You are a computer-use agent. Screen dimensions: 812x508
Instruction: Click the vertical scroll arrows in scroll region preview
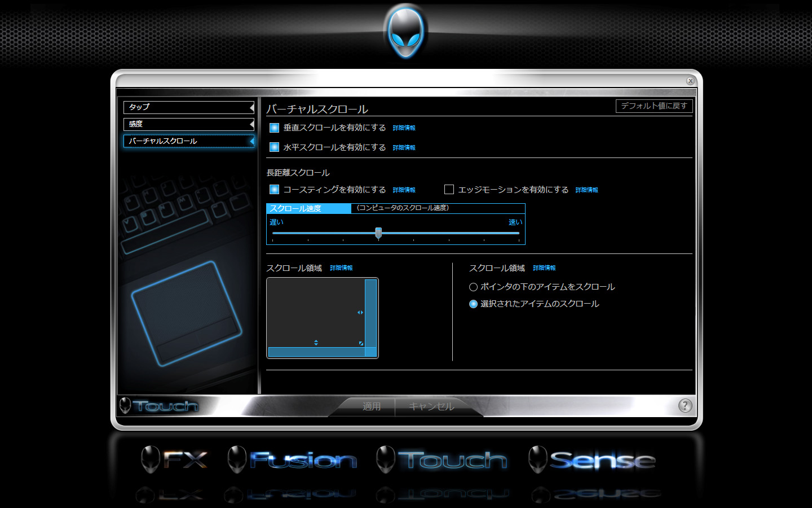pyautogui.click(x=316, y=343)
